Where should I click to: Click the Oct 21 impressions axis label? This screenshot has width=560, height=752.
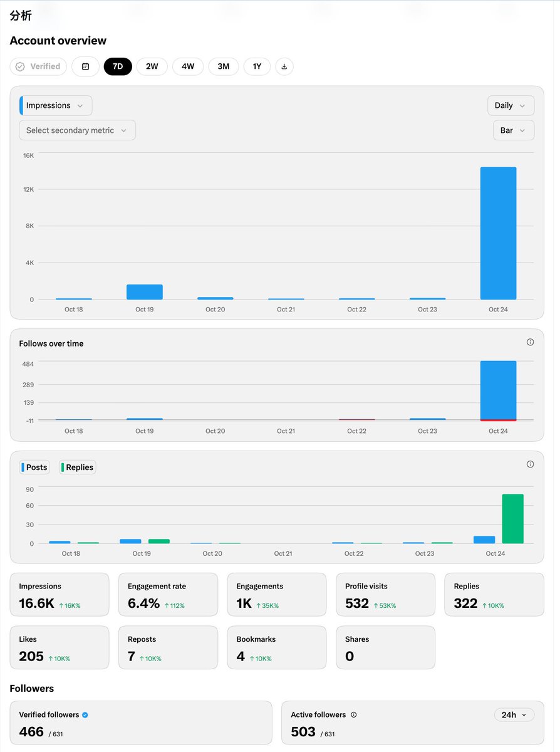pyautogui.click(x=286, y=310)
